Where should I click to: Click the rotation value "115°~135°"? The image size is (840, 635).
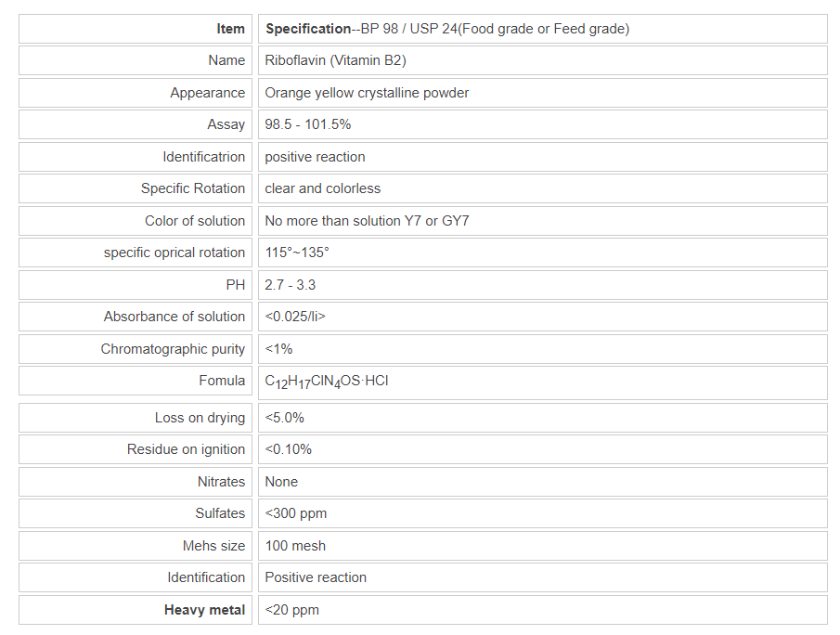[x=296, y=253]
